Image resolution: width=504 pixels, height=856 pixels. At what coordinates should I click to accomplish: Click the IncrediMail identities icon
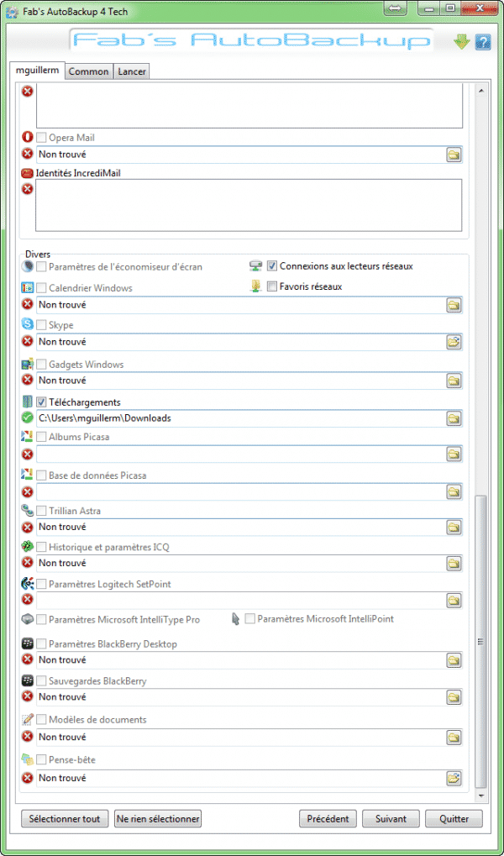28,173
